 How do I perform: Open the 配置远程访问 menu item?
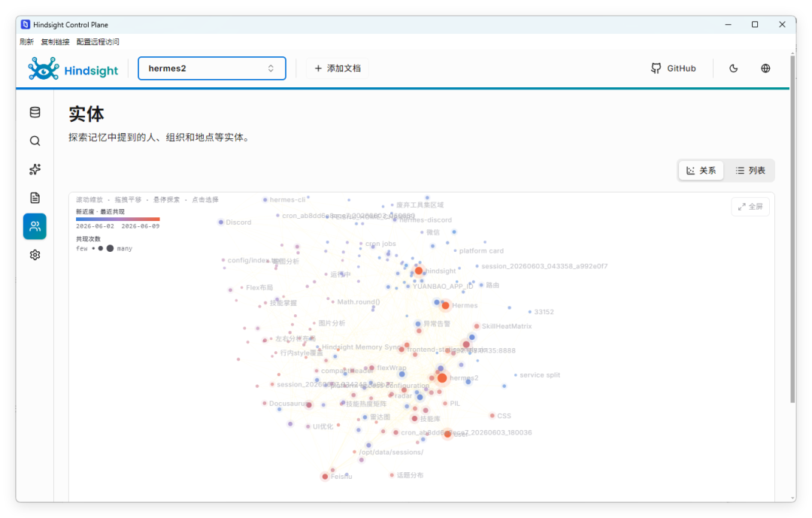pyautogui.click(x=98, y=42)
